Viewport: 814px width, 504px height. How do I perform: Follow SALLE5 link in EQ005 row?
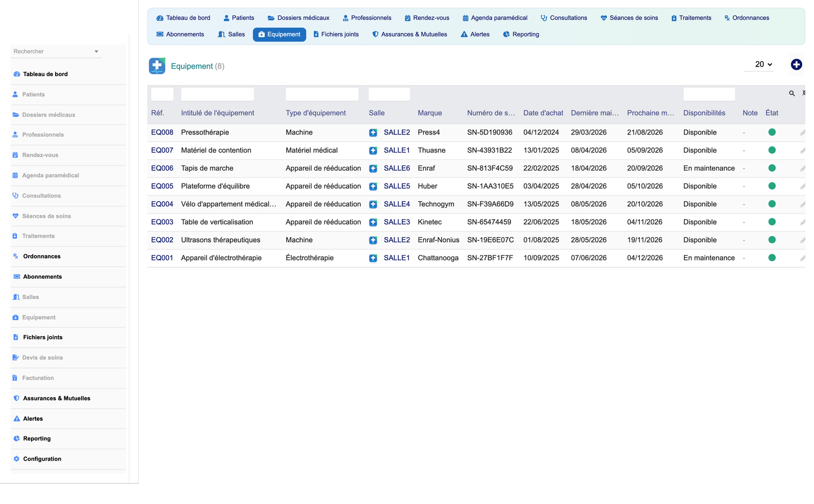tap(397, 186)
